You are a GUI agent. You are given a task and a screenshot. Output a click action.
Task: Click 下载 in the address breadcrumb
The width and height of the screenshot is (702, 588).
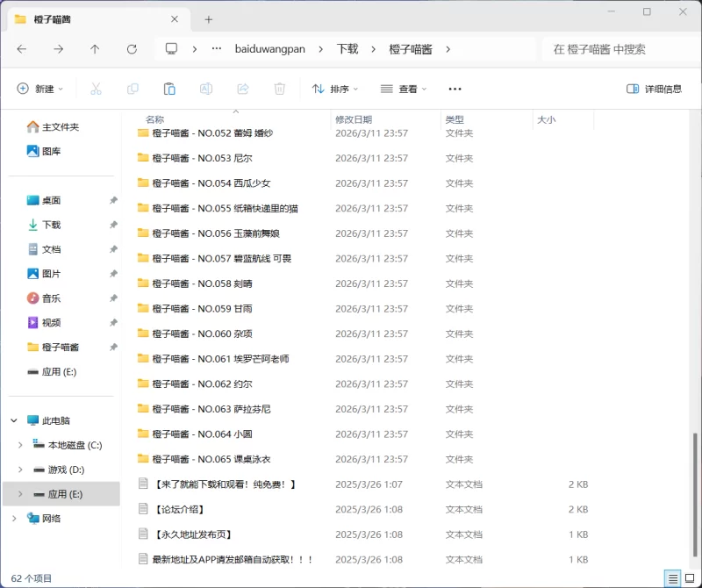(x=347, y=49)
